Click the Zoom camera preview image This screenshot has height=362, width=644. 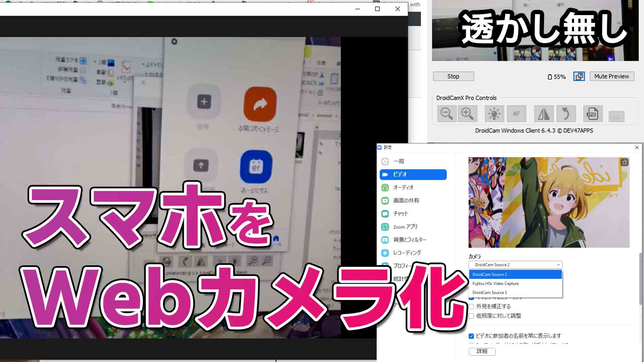click(x=549, y=202)
